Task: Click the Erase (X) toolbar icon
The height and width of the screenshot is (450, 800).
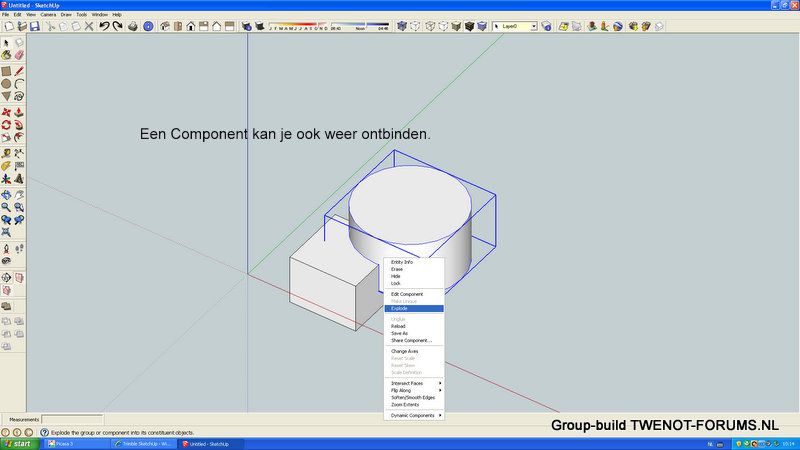Action: coord(89,26)
